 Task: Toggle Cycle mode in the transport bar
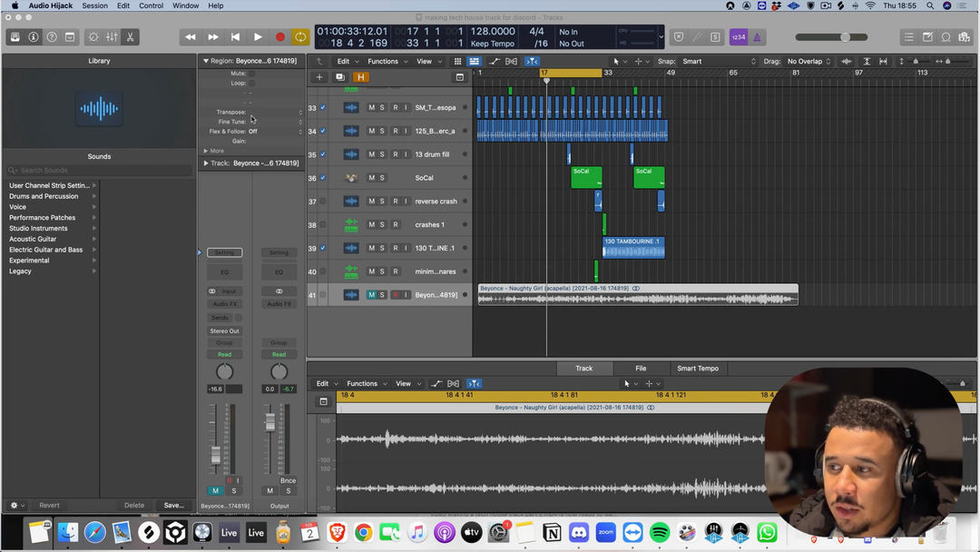300,37
